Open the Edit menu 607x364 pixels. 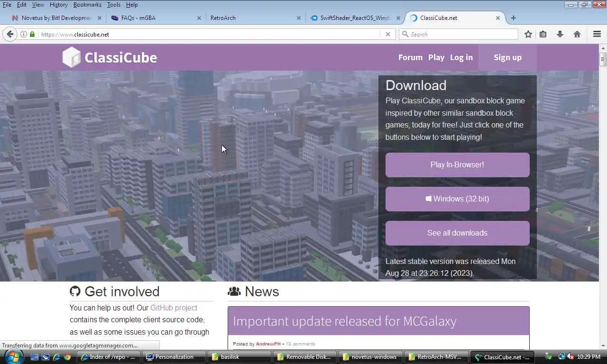[22, 5]
